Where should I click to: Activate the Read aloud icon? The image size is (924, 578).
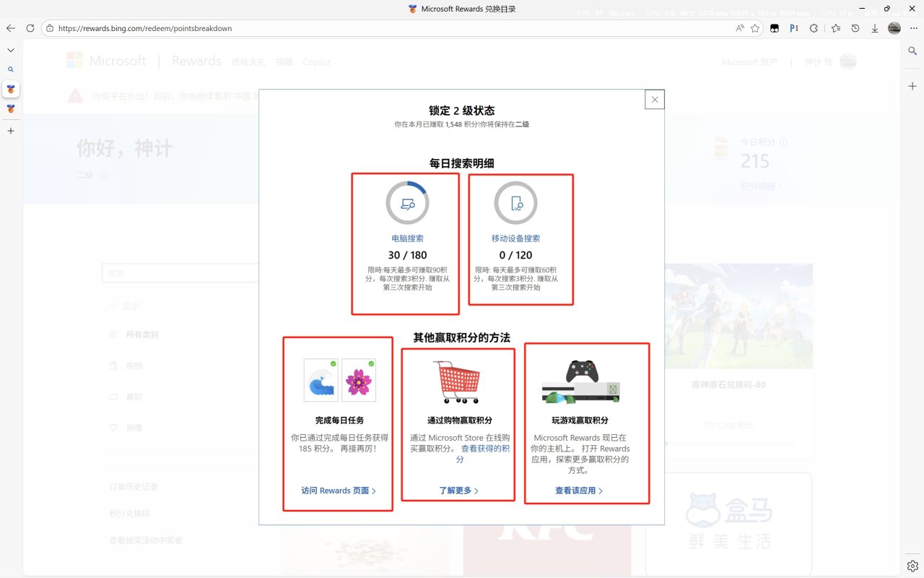(x=740, y=28)
